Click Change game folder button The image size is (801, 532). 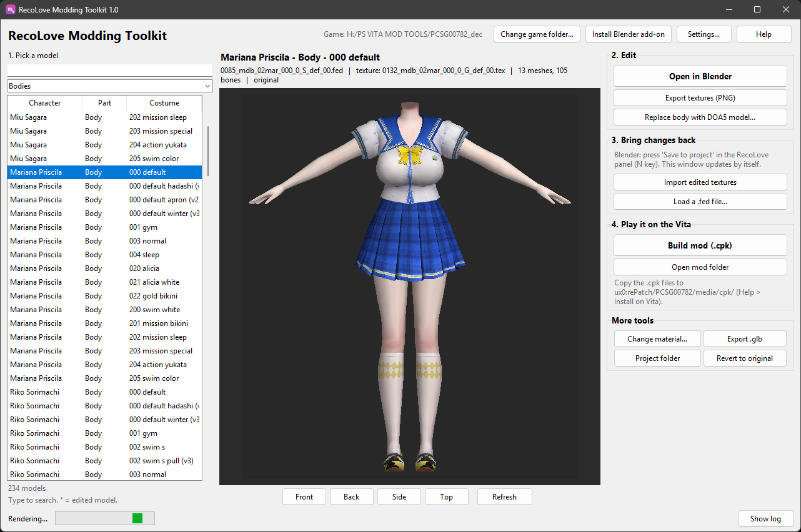pos(537,34)
